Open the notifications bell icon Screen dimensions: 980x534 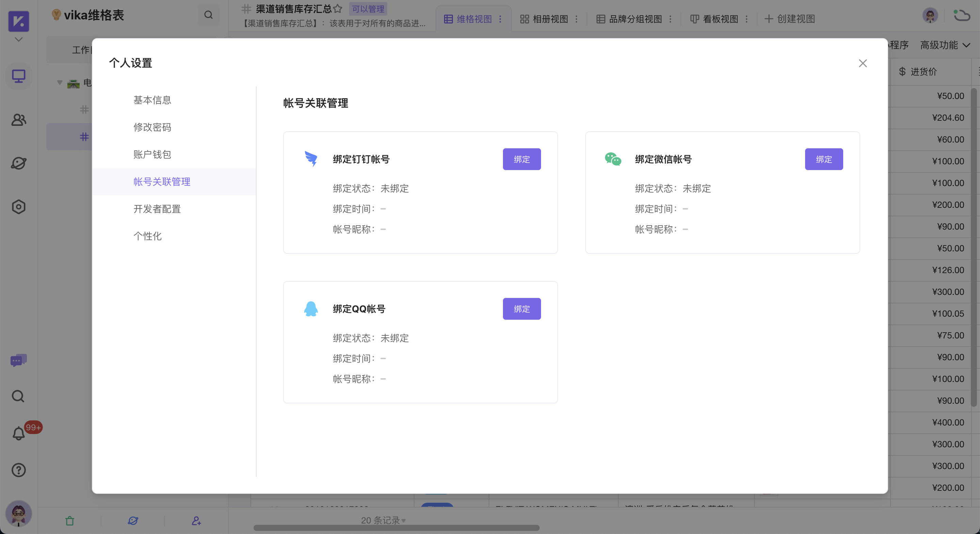point(18,434)
